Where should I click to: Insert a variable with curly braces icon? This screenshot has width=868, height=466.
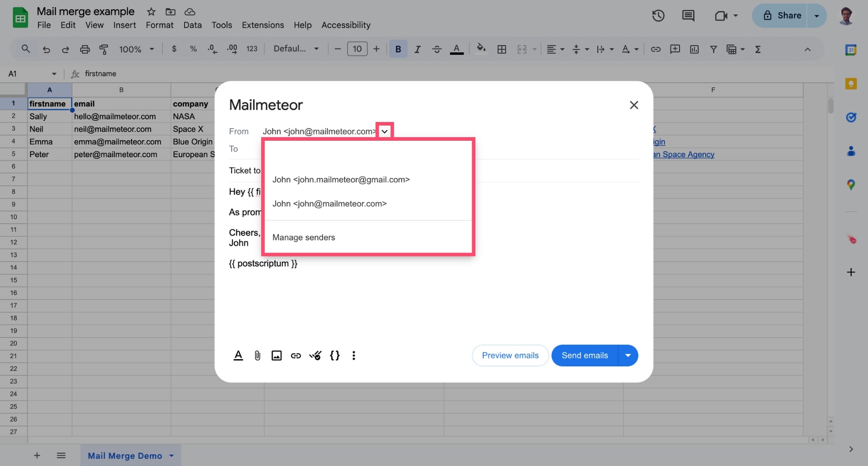(x=334, y=356)
